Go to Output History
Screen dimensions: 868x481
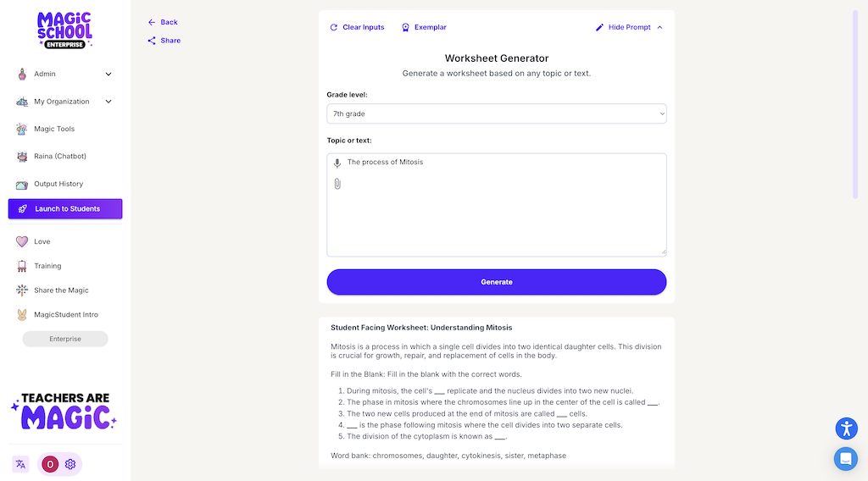(x=58, y=184)
